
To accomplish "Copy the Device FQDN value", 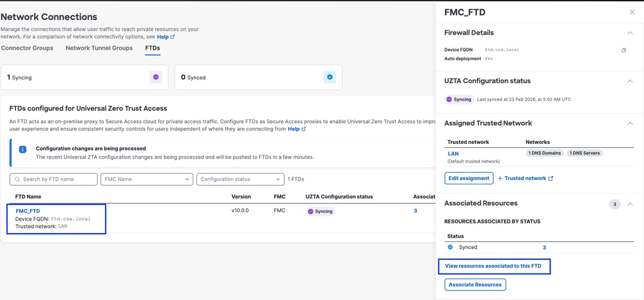I will [623, 50].
